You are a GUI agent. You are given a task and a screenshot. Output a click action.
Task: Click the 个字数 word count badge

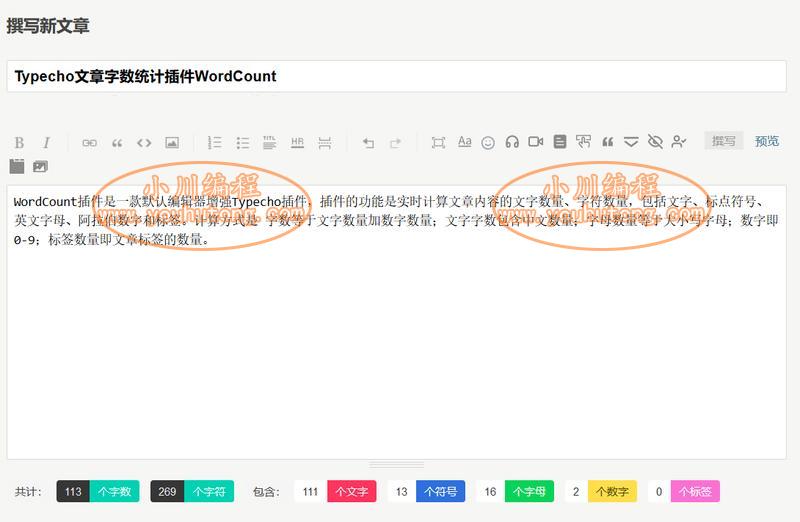point(114,491)
